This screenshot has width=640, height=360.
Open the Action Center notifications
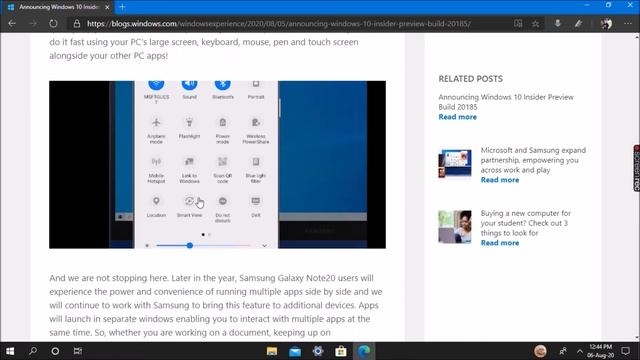click(x=626, y=351)
